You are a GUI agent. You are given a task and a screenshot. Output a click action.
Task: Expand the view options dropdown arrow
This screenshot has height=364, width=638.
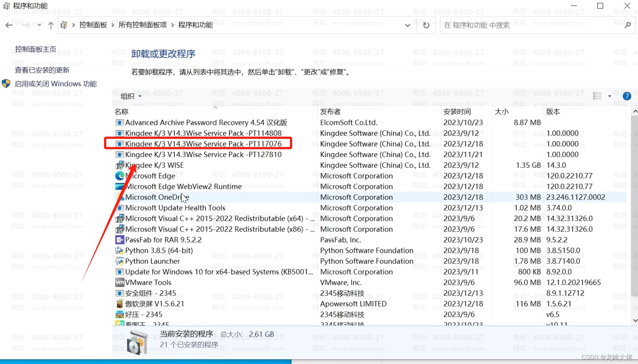609,96
